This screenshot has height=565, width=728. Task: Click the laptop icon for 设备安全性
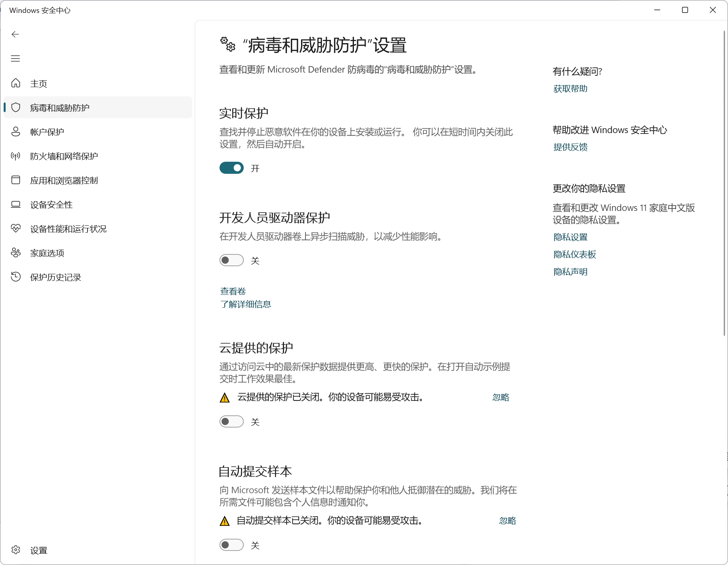[16, 204]
